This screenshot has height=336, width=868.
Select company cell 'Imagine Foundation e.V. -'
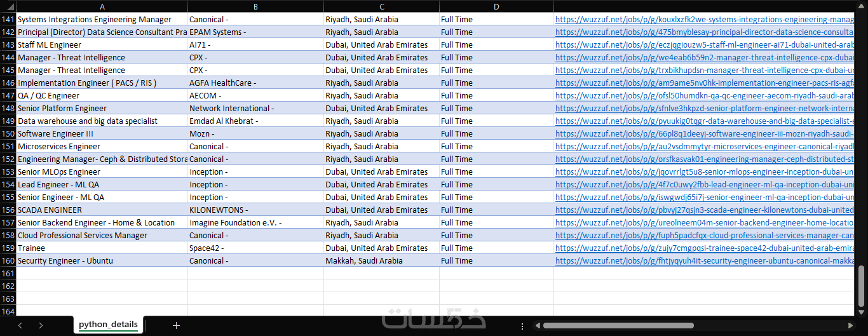pyautogui.click(x=256, y=222)
